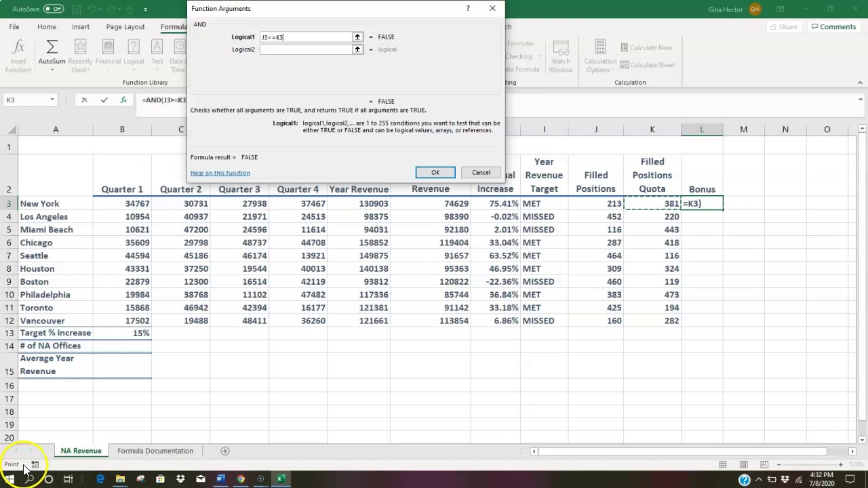The width and height of the screenshot is (868, 488).
Task: Open the Page Layout ribbon tab
Action: point(125,26)
